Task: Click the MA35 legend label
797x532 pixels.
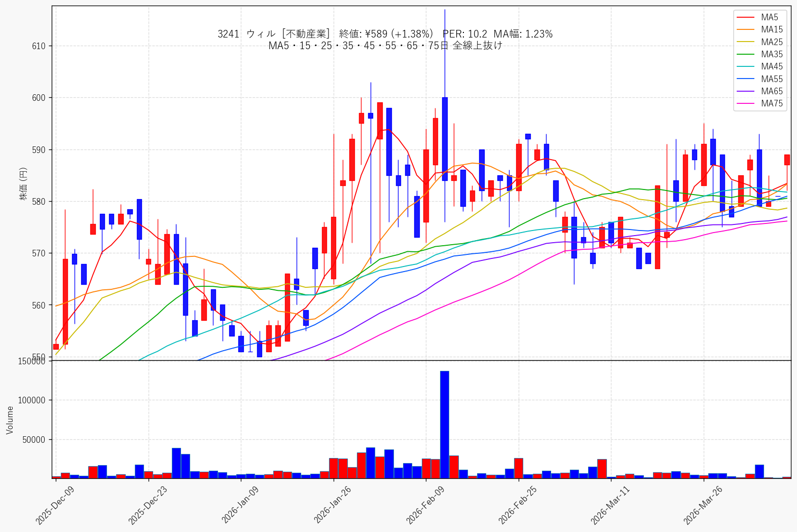Action: [x=772, y=54]
